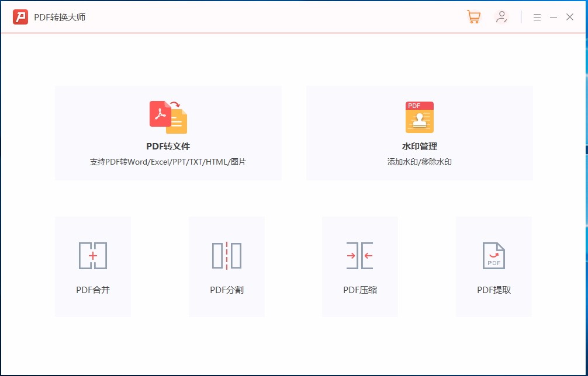Click 添加水印/移除水印 description text
Image resolution: width=588 pixels, height=376 pixels.
tap(420, 162)
